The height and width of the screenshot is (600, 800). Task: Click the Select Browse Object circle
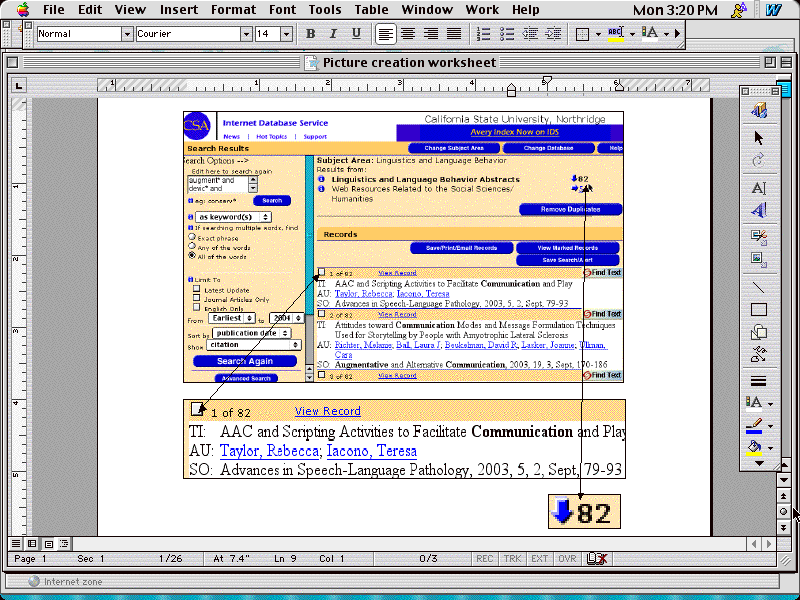pos(784,511)
